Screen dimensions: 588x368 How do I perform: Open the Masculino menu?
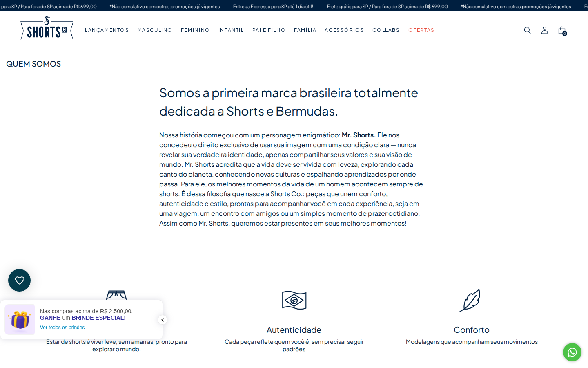(155, 30)
